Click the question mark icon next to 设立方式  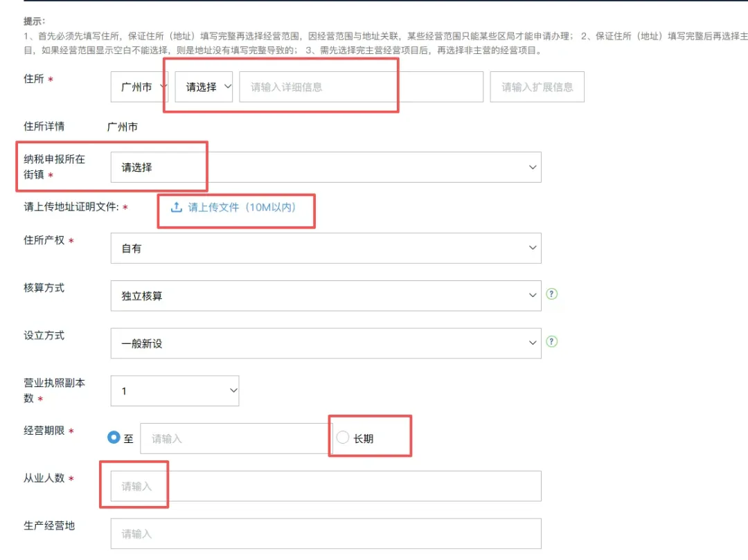[x=551, y=341]
